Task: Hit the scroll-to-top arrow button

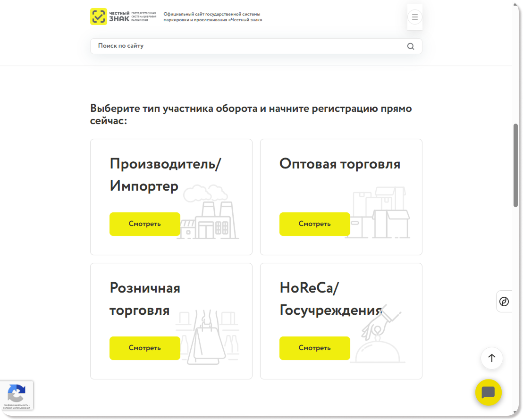Action: [x=491, y=358]
